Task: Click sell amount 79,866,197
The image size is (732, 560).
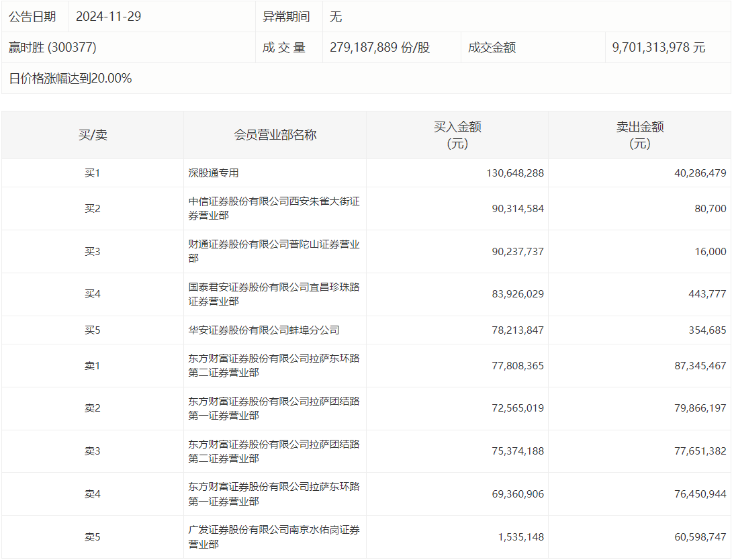Action: click(x=700, y=408)
